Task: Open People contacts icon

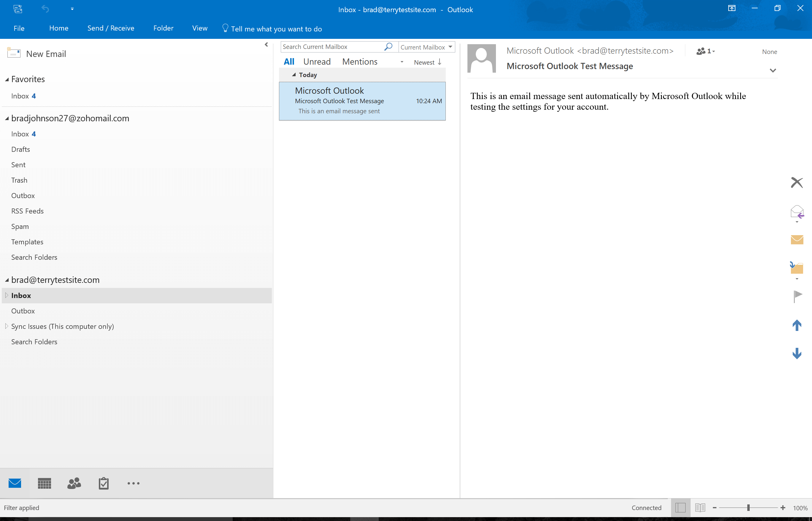Action: click(74, 483)
